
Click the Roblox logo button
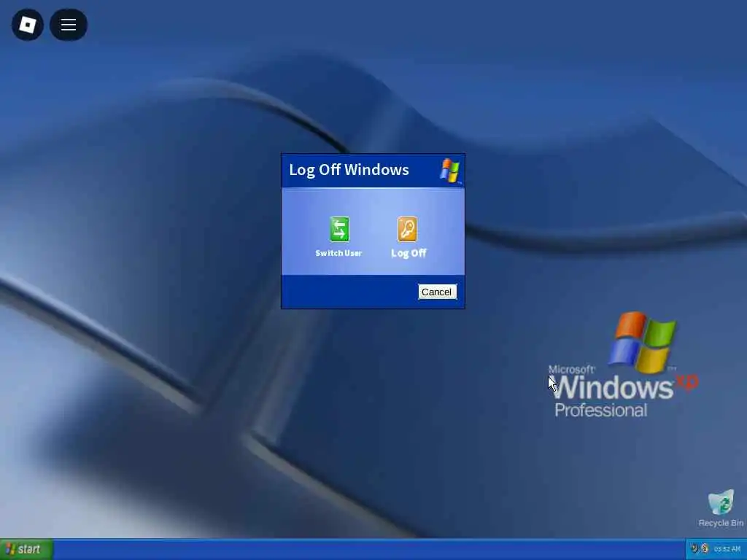click(27, 25)
